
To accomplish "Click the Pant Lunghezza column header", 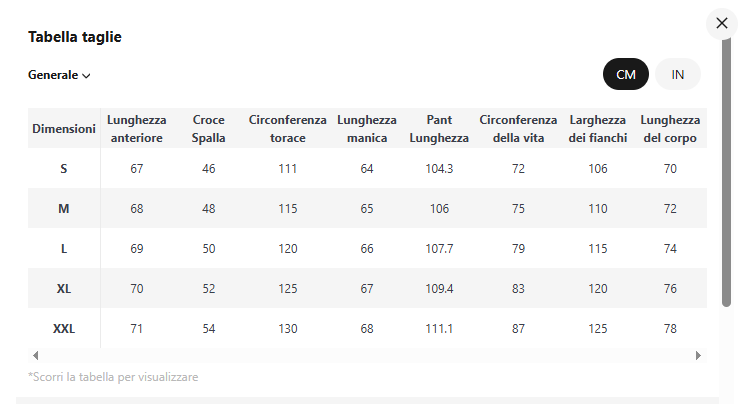I will pyautogui.click(x=439, y=129).
